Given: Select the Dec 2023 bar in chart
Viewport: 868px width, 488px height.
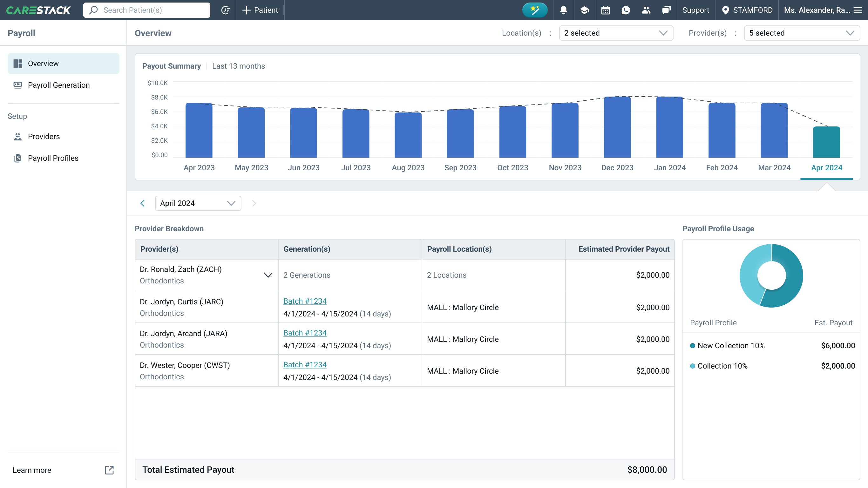Looking at the screenshot, I should 617,127.
